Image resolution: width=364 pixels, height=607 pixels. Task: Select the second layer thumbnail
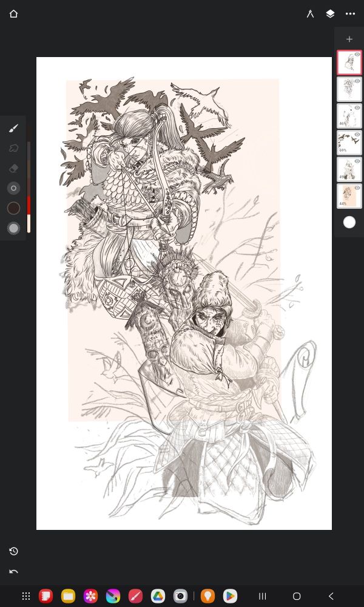[349, 89]
